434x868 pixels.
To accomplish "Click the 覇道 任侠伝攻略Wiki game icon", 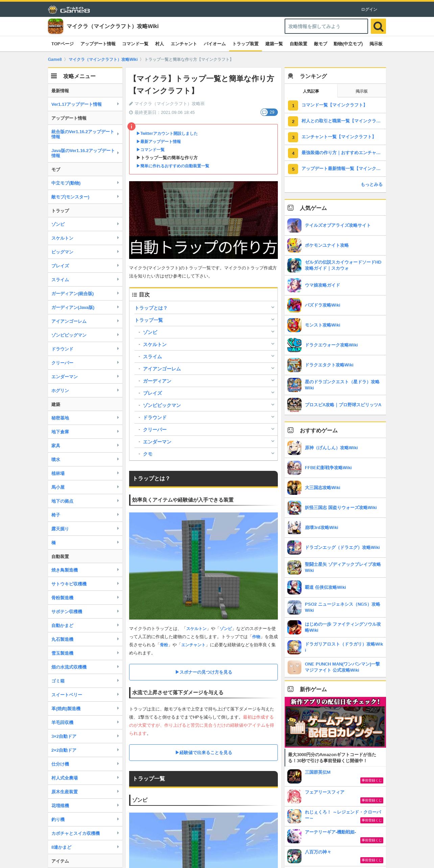I will [x=294, y=587].
